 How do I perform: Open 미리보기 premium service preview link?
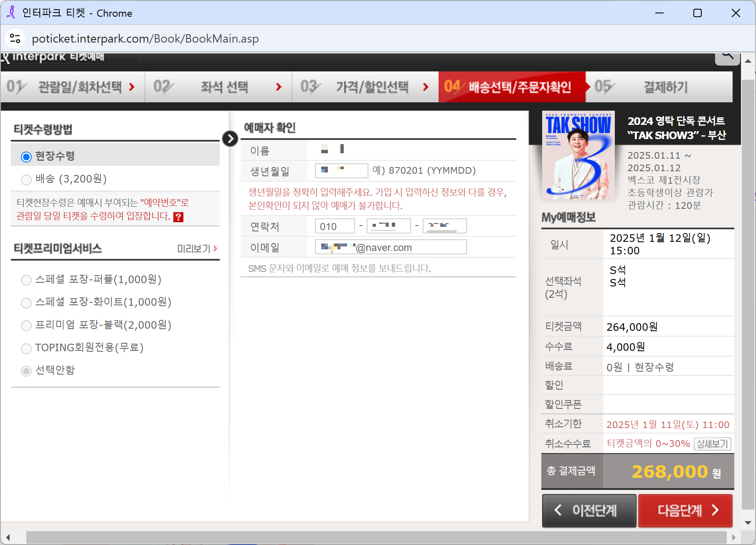(x=197, y=248)
